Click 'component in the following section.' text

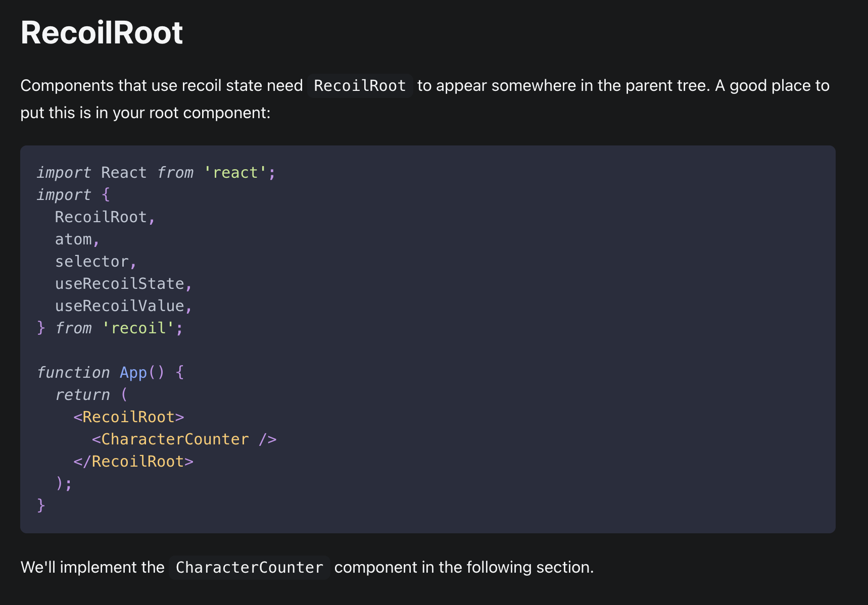[x=464, y=568]
